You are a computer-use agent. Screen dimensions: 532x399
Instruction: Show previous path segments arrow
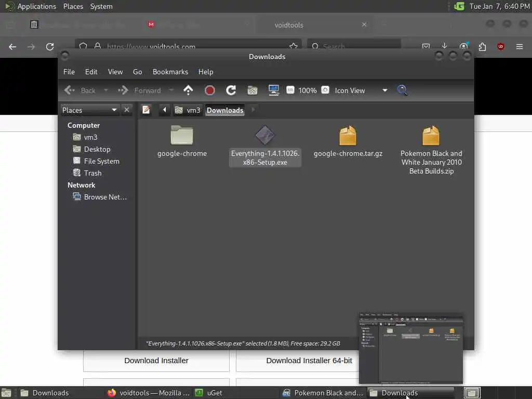click(x=165, y=110)
